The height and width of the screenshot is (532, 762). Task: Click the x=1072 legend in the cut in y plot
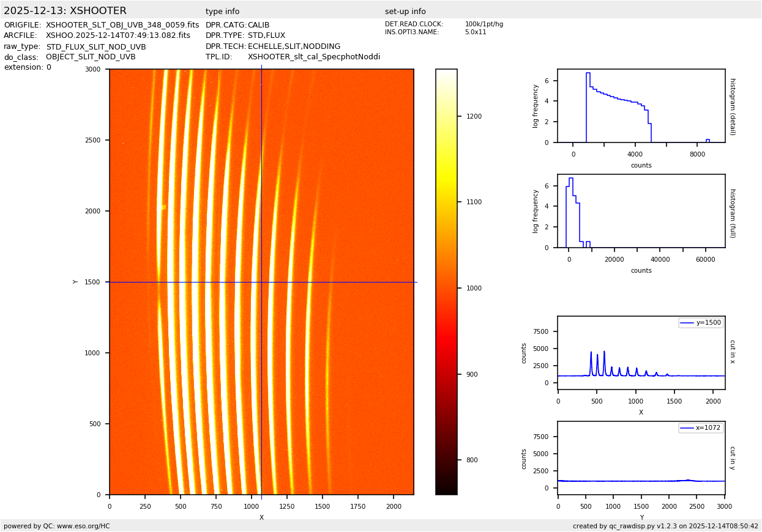pyautogui.click(x=700, y=428)
